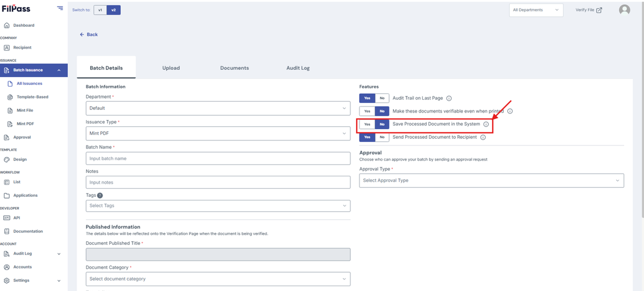
Task: Click the Tags help question mark icon
Action: pos(100,196)
